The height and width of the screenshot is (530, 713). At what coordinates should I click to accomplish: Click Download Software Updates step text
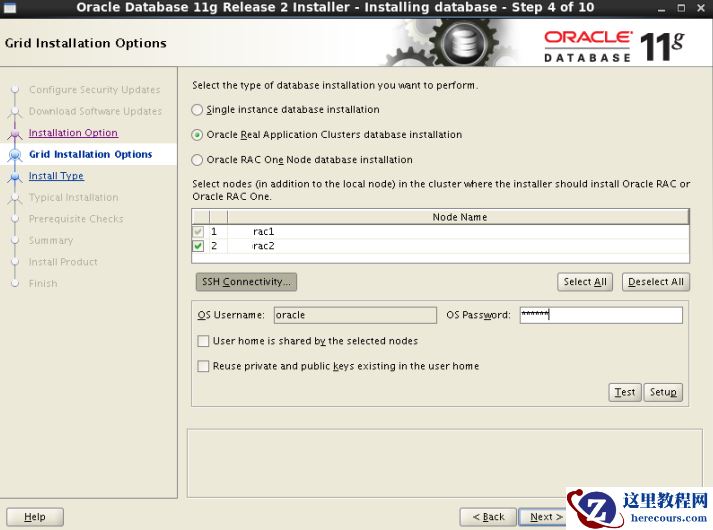pyautogui.click(x=95, y=111)
